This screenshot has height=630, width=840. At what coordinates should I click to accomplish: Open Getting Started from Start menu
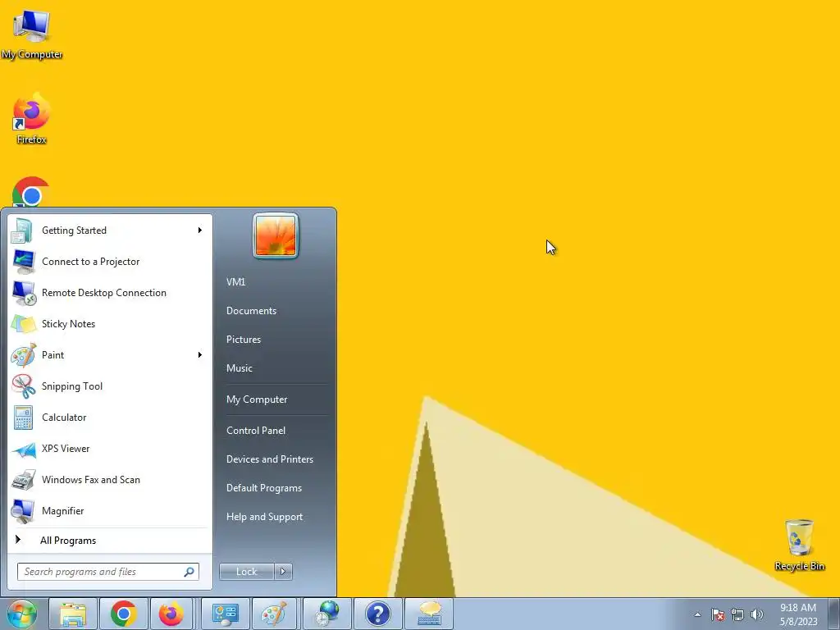109,231
